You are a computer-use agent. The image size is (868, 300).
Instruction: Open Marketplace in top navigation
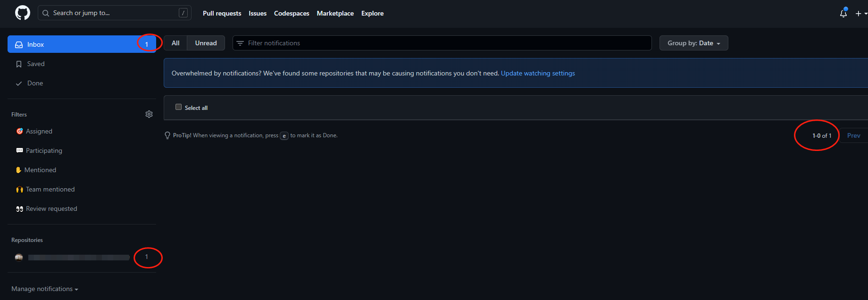tap(335, 13)
